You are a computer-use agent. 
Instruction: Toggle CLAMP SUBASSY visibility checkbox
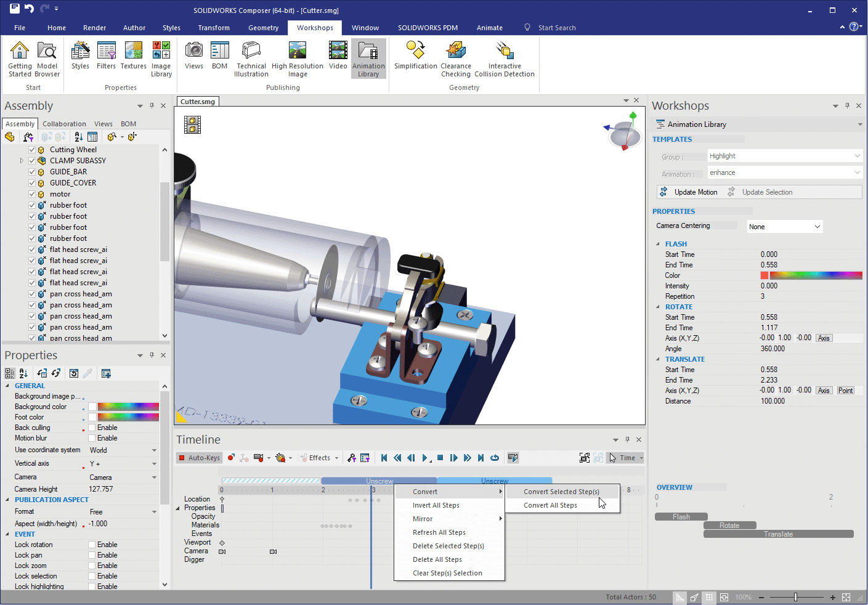tap(32, 161)
